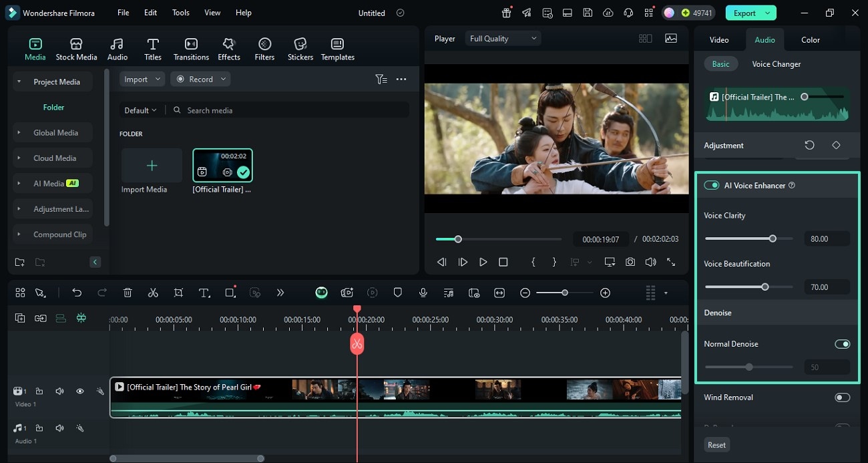Take a snapshot with camera icon
This screenshot has height=463, width=868.
tap(630, 263)
